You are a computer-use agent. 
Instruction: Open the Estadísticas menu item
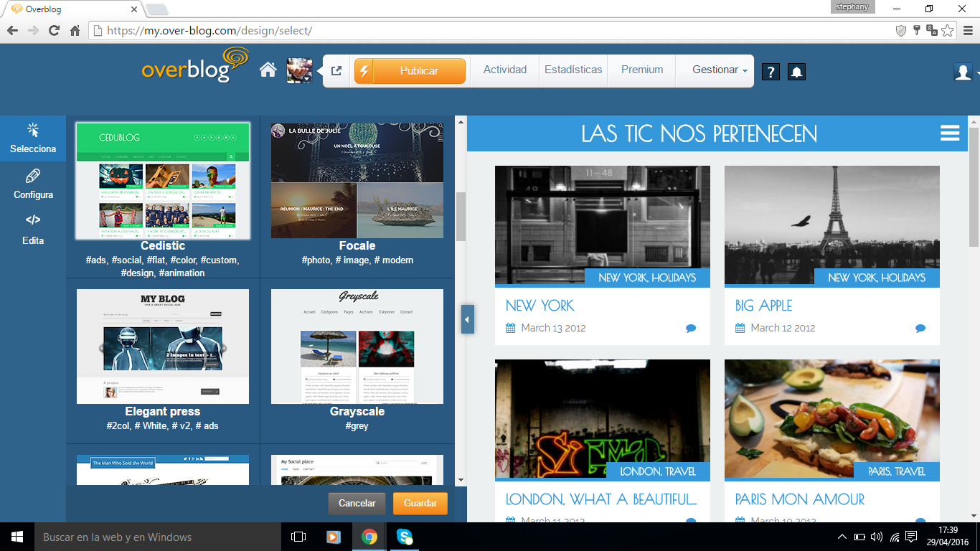[573, 70]
